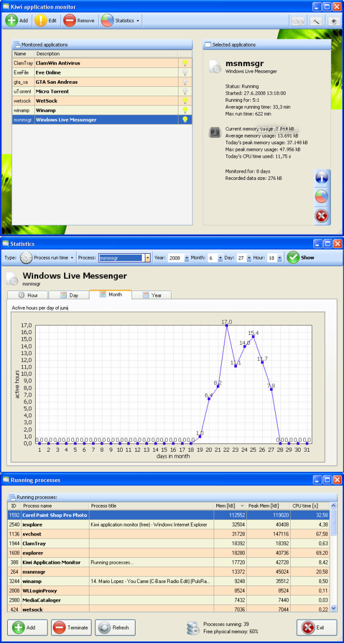Select the GTA San Andreas row
344x644 pixels.
tap(102, 82)
